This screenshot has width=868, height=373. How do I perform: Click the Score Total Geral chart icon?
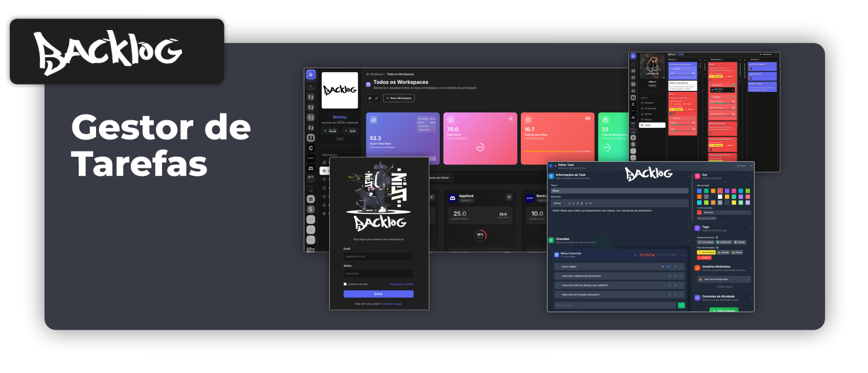tap(373, 120)
